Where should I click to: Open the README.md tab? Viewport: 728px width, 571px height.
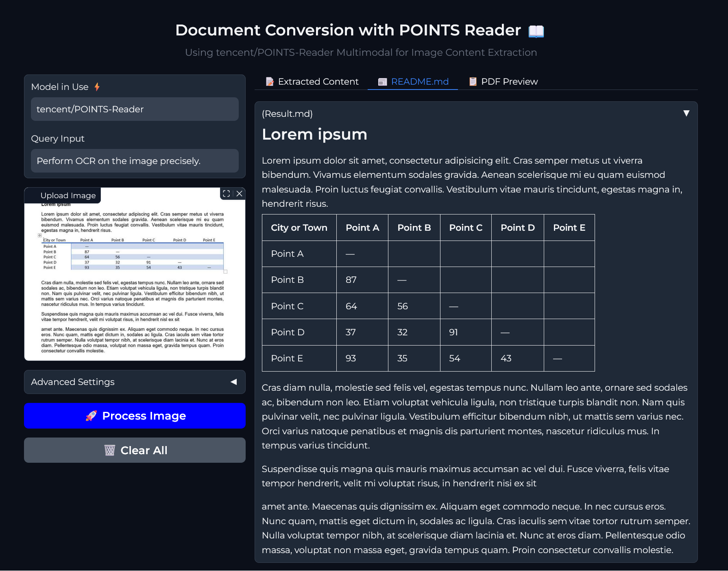[x=413, y=82]
